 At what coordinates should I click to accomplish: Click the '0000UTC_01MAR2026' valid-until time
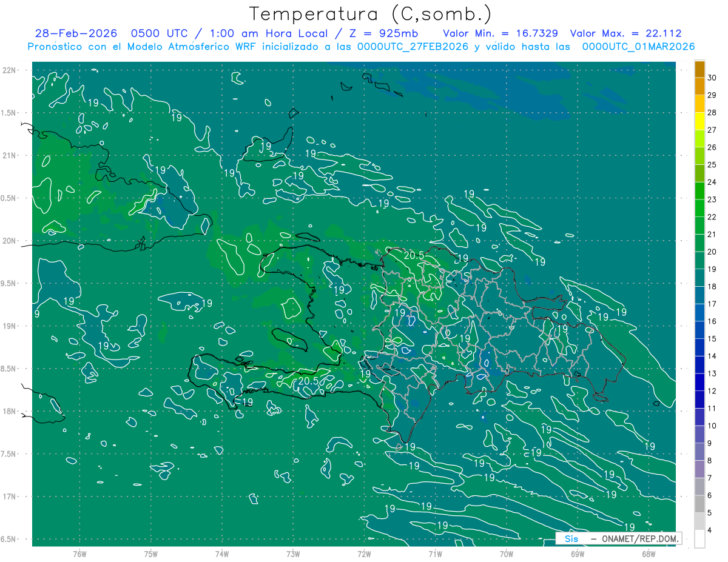coord(638,47)
